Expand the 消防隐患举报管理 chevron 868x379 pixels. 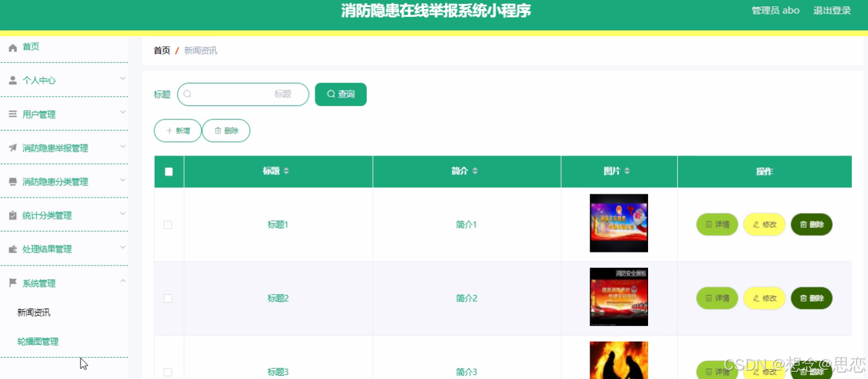(123, 146)
